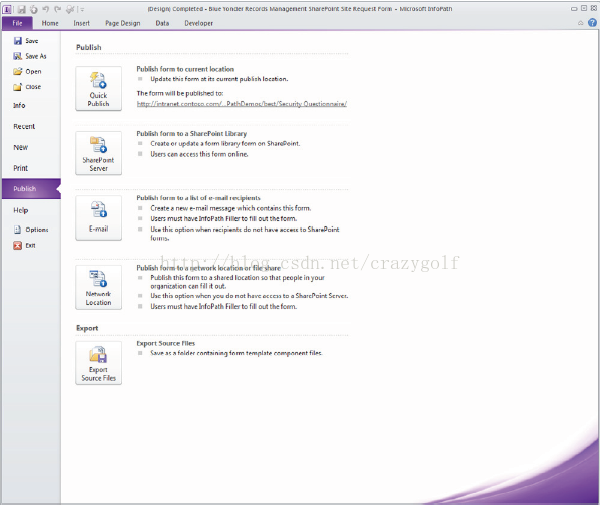This screenshot has width=600, height=505.
Task: Open Microsoft InfoPath help question mark
Action: pos(592,23)
